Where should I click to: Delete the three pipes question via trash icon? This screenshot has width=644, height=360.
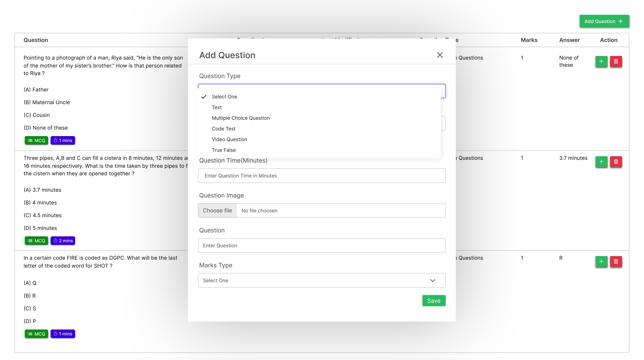click(x=616, y=161)
